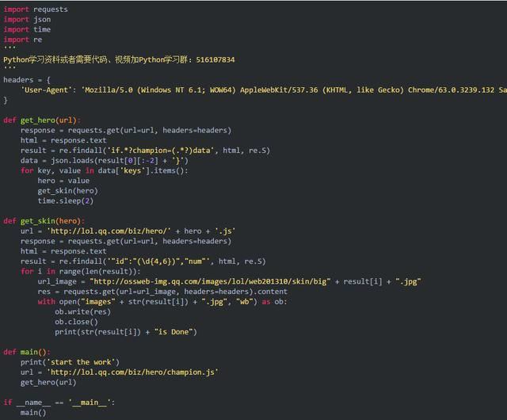Click the 'import json' line
This screenshot has width=507, height=420.
point(27,19)
